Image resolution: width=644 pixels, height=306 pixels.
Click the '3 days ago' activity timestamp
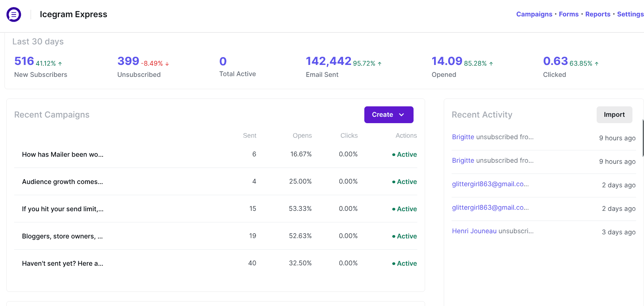[x=619, y=232]
